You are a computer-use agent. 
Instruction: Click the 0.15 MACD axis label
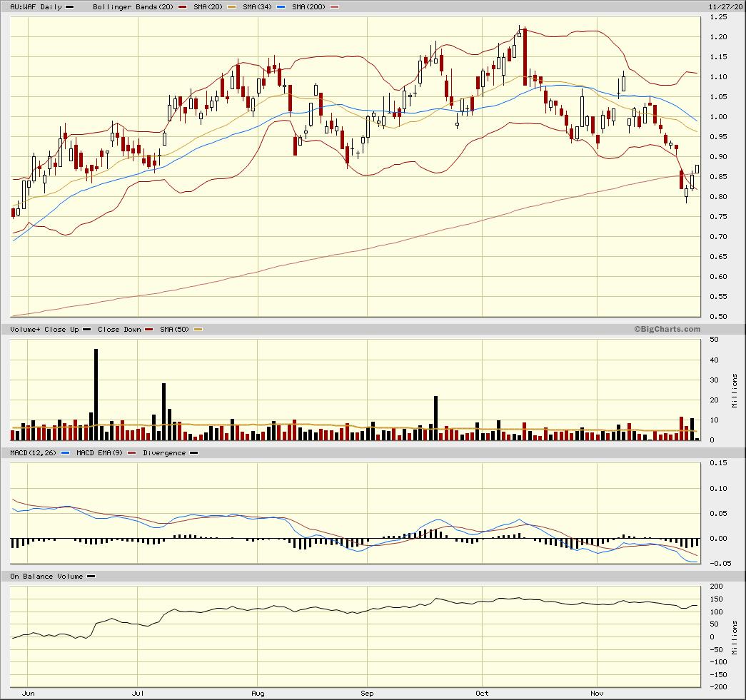coord(718,463)
